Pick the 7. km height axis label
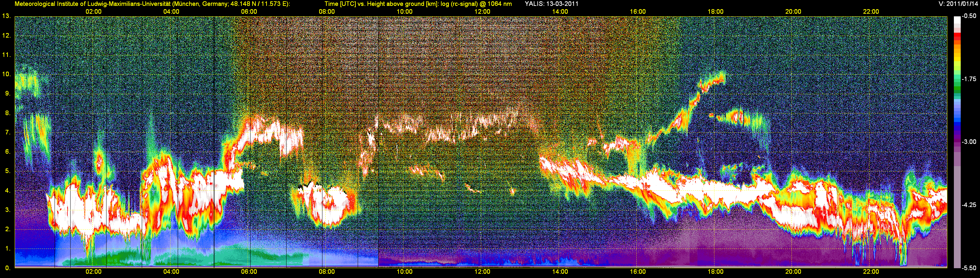Viewport: 980px width, 278px height. pos(8,132)
